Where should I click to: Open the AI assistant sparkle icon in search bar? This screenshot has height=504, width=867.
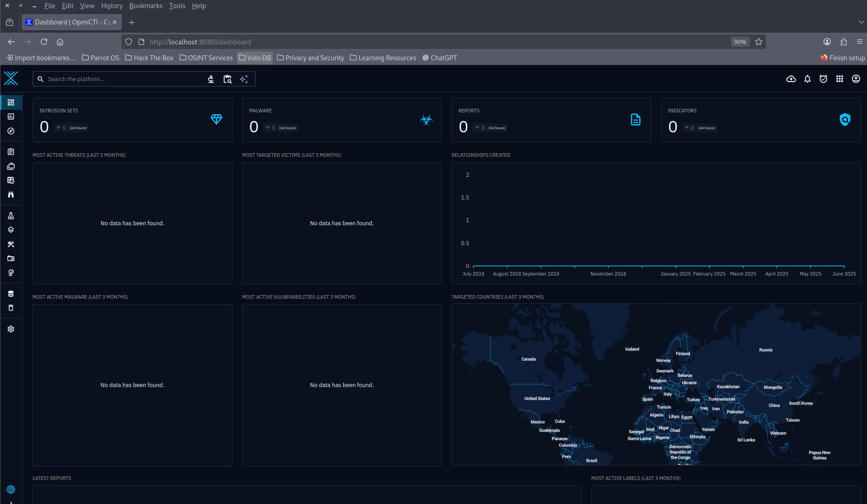coord(244,78)
